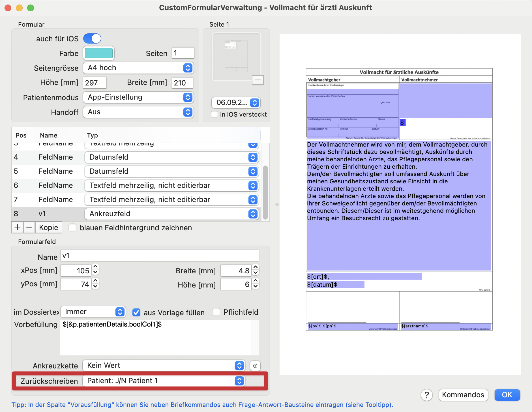Remove page with minus button under thumbnail
Screen dimensions: 532x412
click(258, 80)
